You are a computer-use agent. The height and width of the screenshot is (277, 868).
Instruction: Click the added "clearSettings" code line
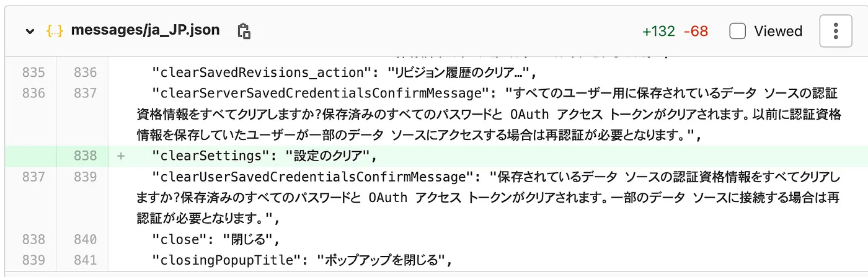[263, 156]
